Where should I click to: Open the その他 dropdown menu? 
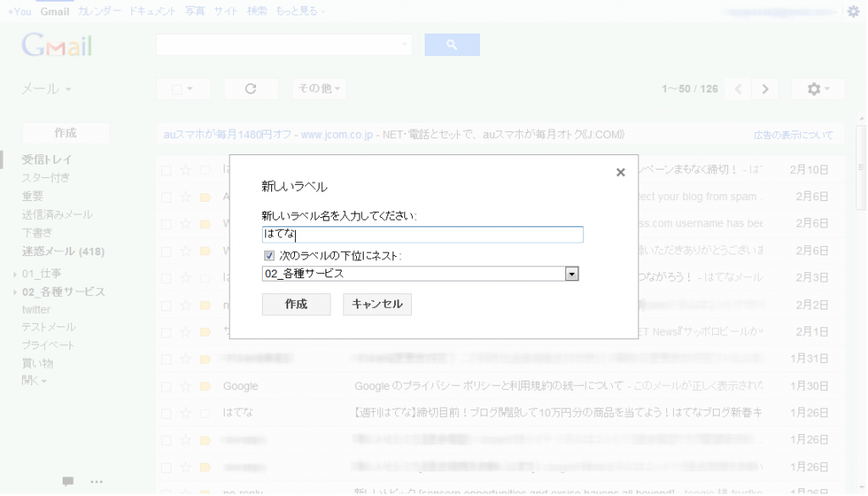tap(318, 88)
